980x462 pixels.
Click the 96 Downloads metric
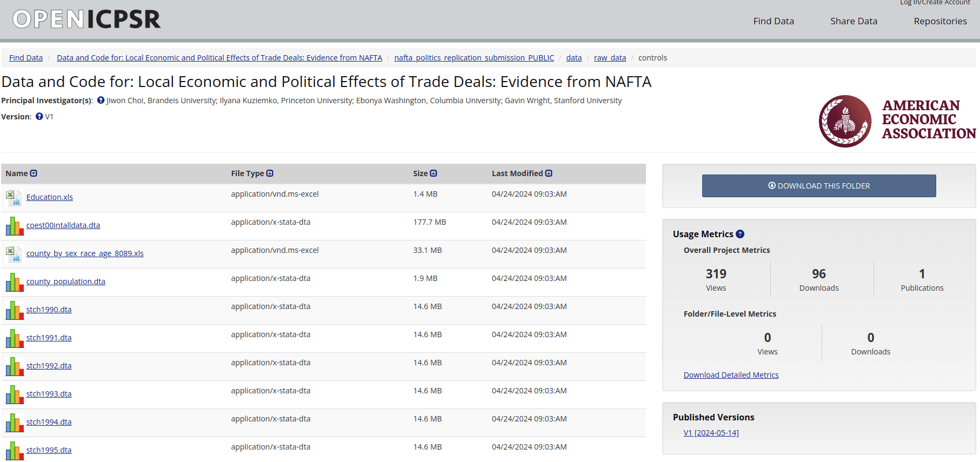point(819,280)
